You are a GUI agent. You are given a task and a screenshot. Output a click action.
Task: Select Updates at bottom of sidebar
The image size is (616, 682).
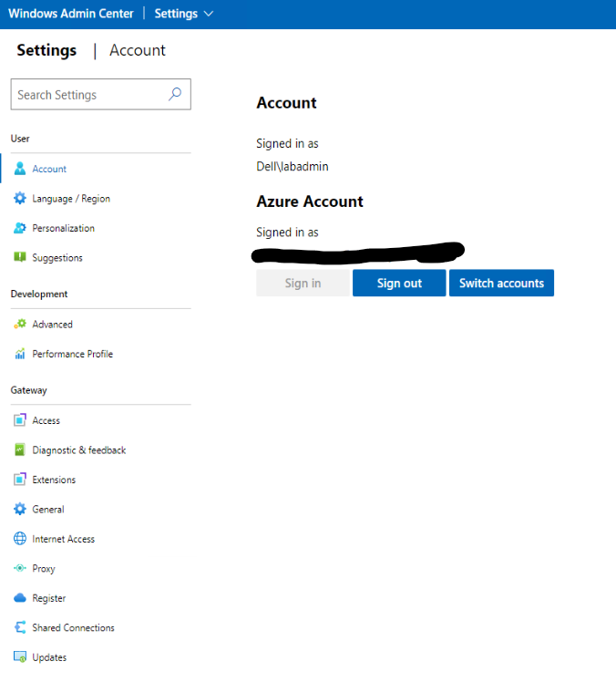click(x=49, y=657)
